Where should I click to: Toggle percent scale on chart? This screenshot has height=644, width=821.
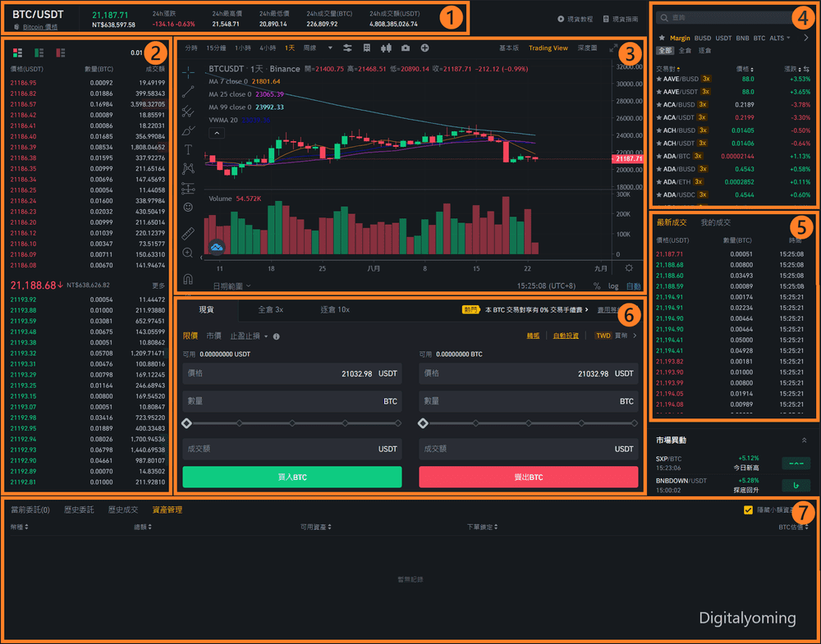[x=597, y=286]
